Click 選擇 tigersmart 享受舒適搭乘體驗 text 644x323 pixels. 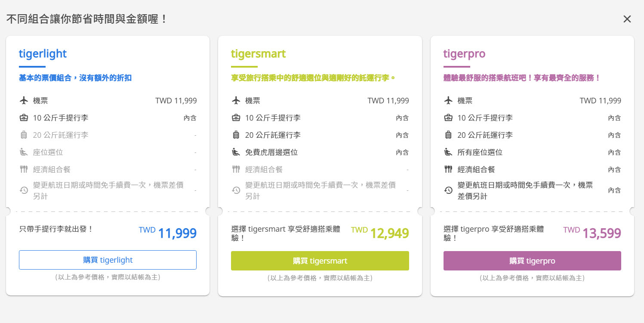[286, 233]
